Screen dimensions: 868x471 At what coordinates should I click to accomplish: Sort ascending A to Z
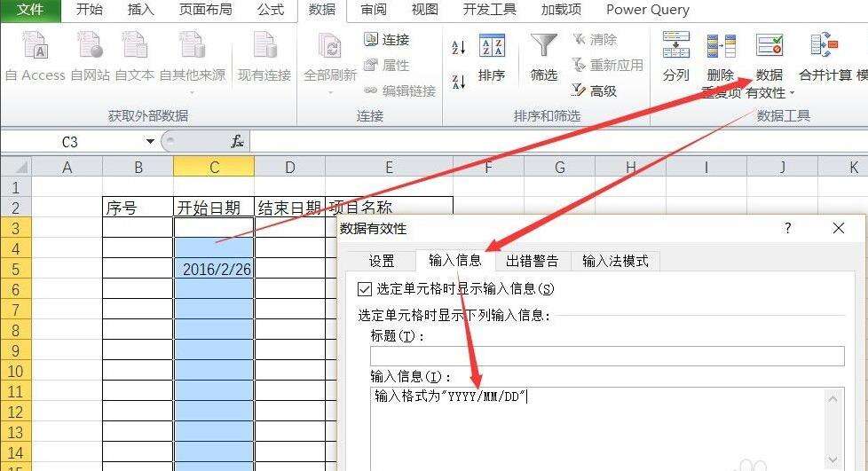tap(459, 48)
